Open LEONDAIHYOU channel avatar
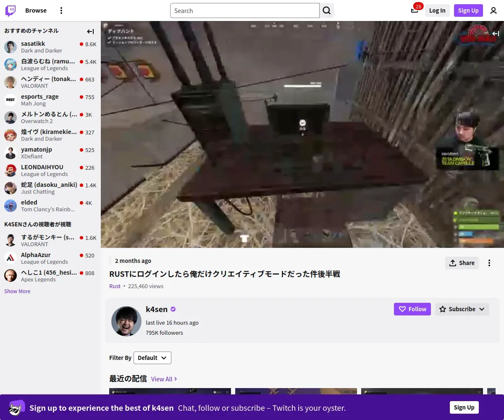Viewport: 504px width, 420px height. [10, 171]
